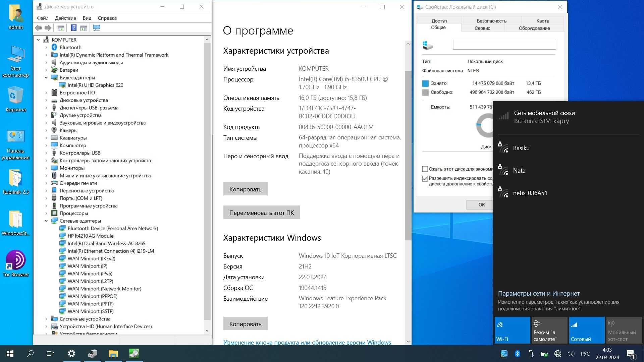Switch to Сервис tab in disk properties
The height and width of the screenshot is (362, 644).
pos(482,28)
